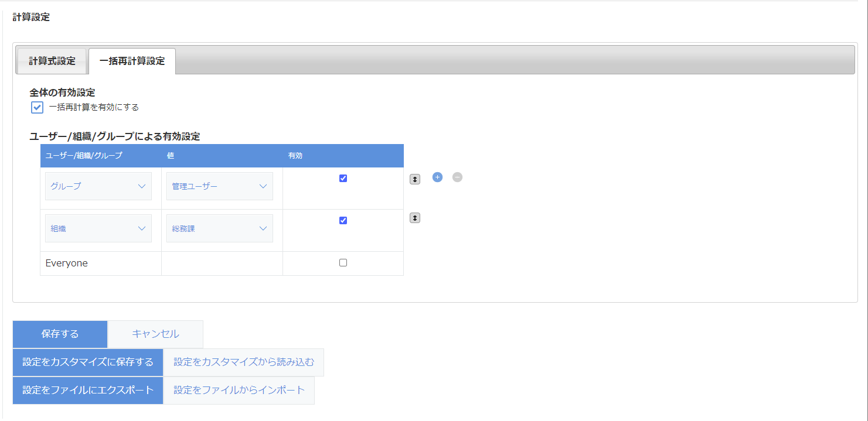This screenshot has height=421, width=868.
Task: Uncheck 有効 for the 管理ユーザー row
Action: [x=343, y=179]
